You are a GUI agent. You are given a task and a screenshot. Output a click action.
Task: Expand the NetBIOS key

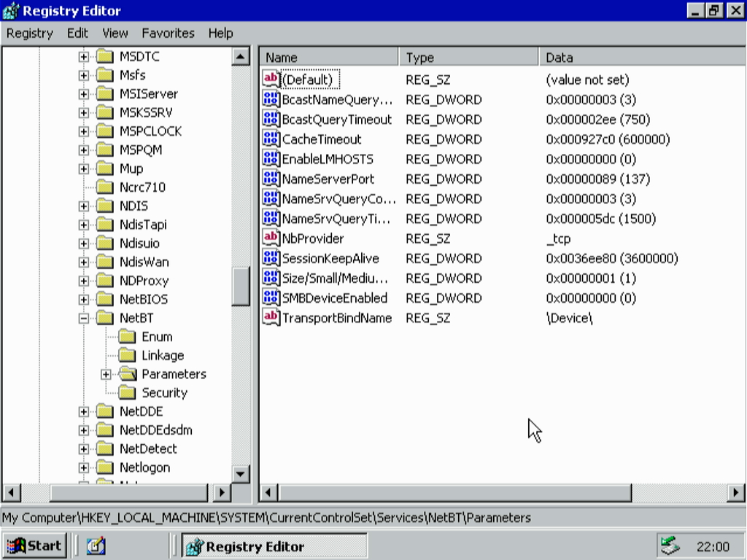coord(83,299)
